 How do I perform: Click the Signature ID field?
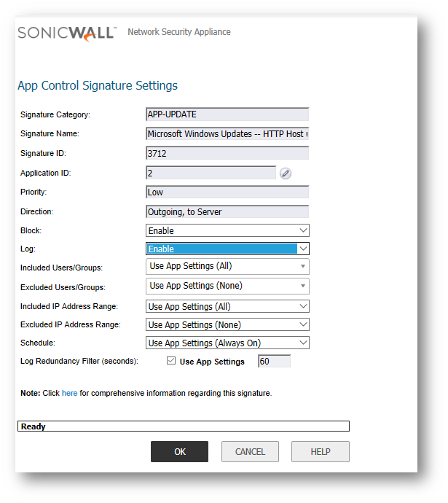coord(227,153)
